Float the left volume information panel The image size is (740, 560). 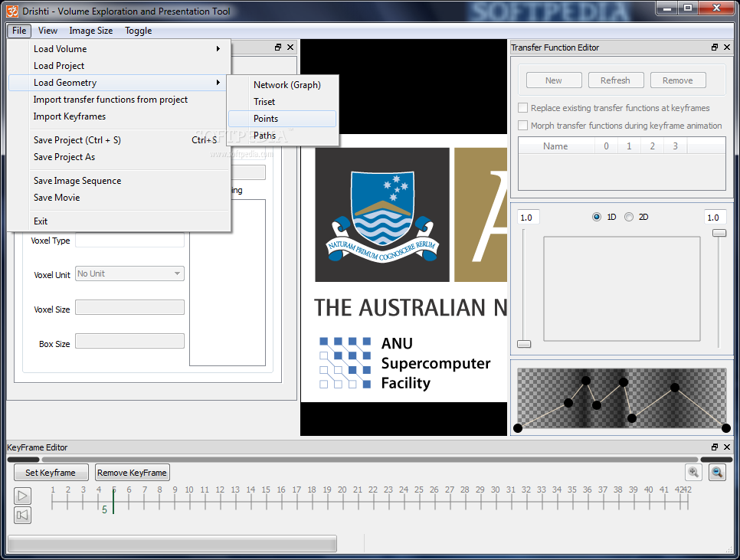tap(278, 47)
